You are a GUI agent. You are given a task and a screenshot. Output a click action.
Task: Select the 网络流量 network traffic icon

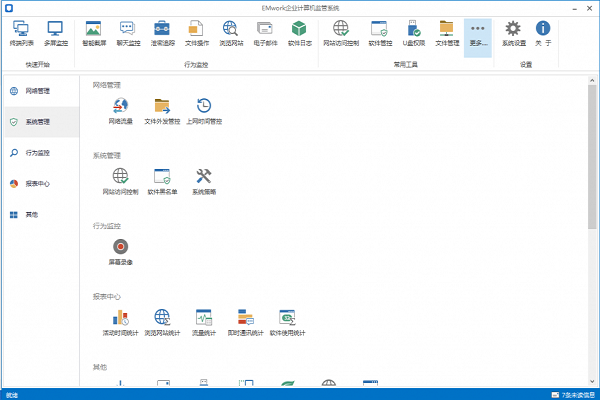pyautogui.click(x=120, y=110)
